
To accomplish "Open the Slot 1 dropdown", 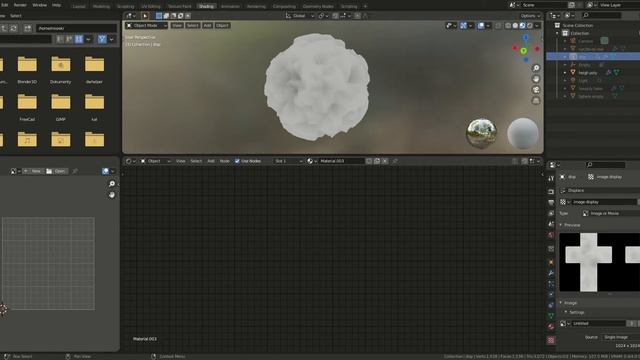I will coord(288,161).
